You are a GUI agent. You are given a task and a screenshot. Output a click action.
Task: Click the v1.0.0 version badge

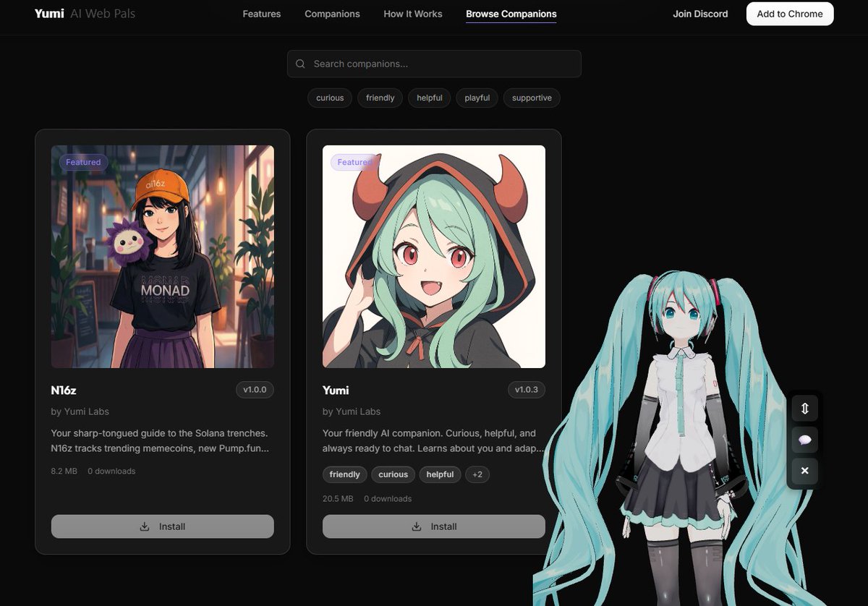pyautogui.click(x=255, y=390)
